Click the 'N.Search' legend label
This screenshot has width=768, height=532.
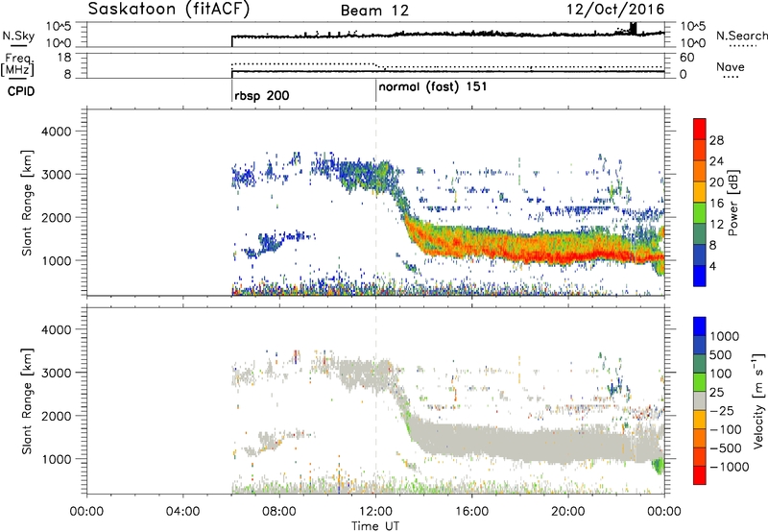coord(741,36)
